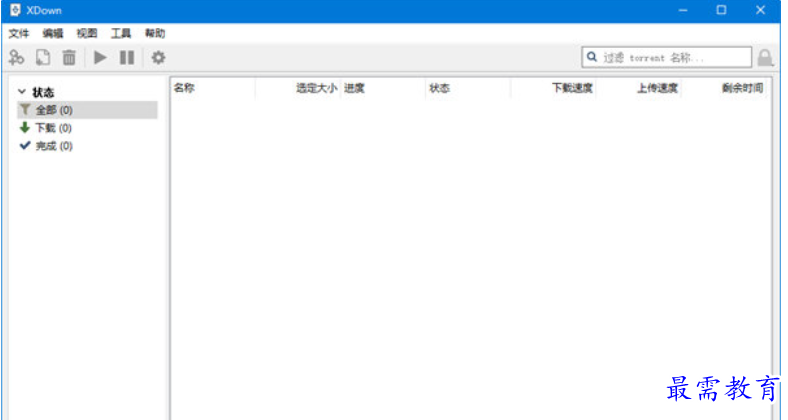Sort by the 名称 column header
Viewport: 788px width, 420px height.
click(213, 88)
